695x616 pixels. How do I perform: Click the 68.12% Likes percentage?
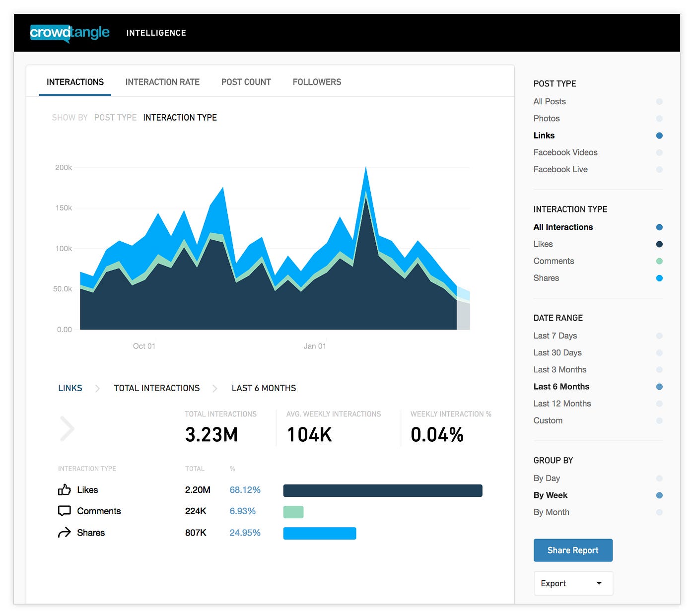pyautogui.click(x=245, y=490)
